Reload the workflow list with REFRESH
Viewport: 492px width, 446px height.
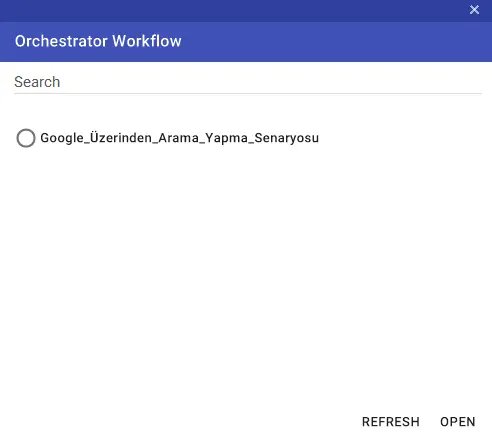pyautogui.click(x=391, y=422)
